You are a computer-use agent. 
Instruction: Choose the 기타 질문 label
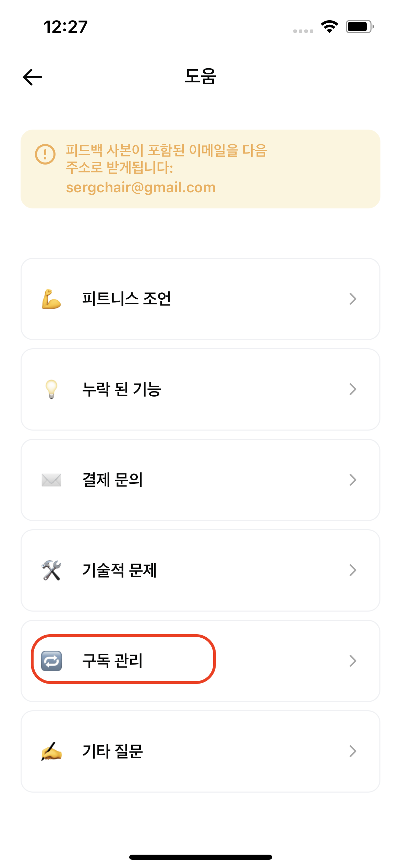tap(112, 751)
